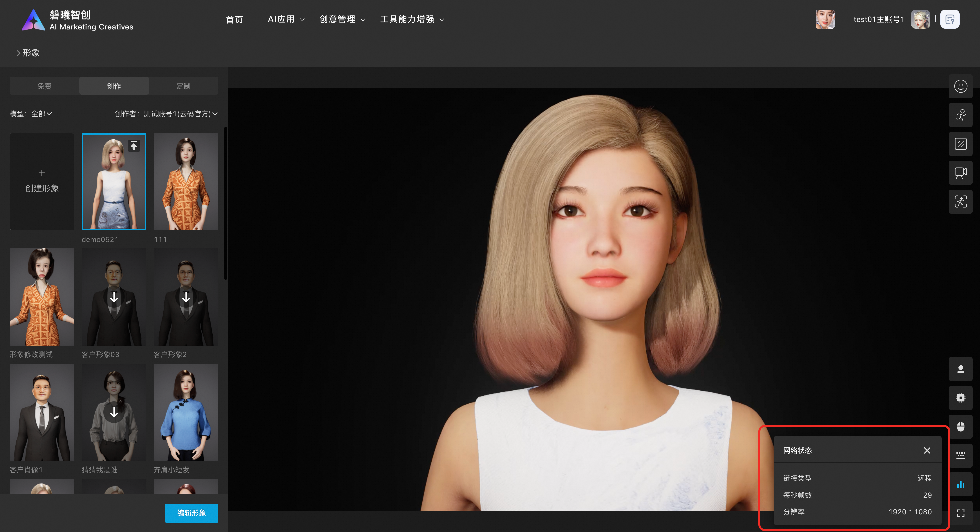Switch to the 免费 tab
980x532 pixels.
click(44, 86)
